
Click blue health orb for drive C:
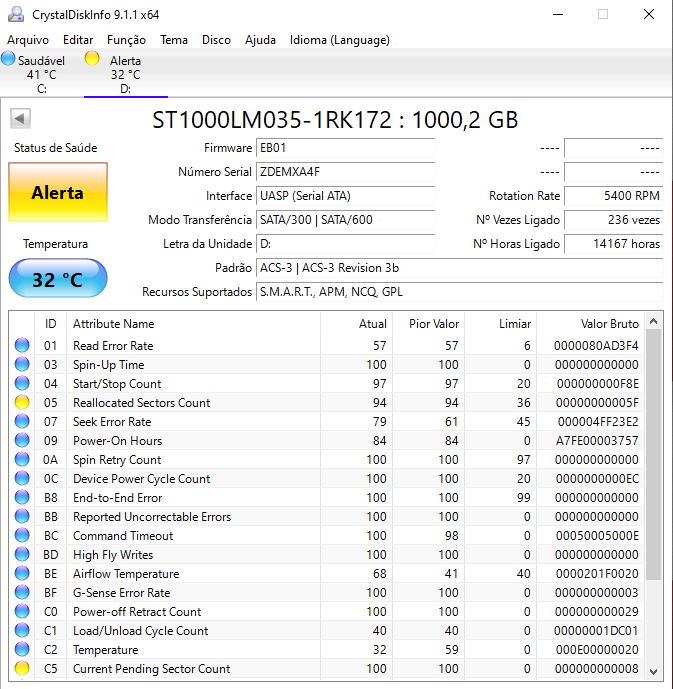pos(8,59)
